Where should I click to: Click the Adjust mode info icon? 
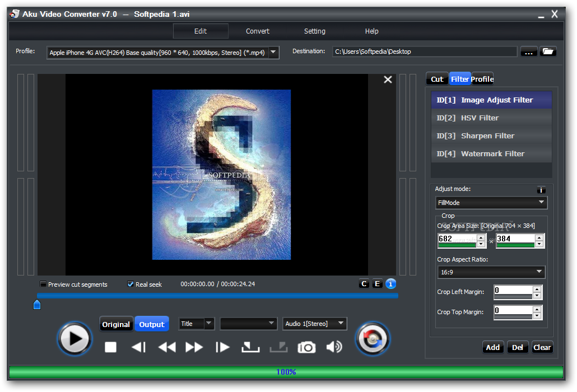tap(541, 190)
